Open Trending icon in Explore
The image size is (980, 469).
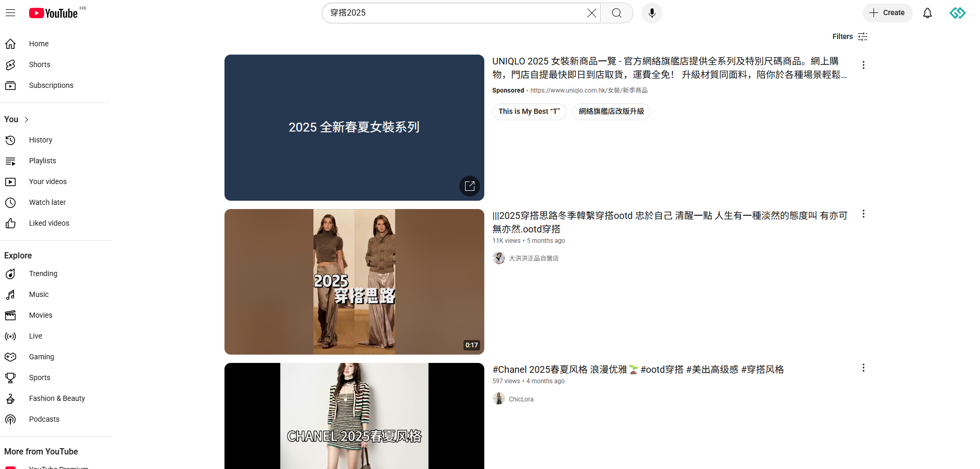coord(10,273)
